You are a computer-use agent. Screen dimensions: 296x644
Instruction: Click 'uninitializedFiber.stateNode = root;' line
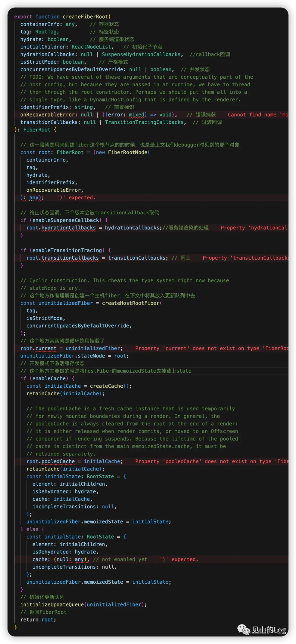75,356
